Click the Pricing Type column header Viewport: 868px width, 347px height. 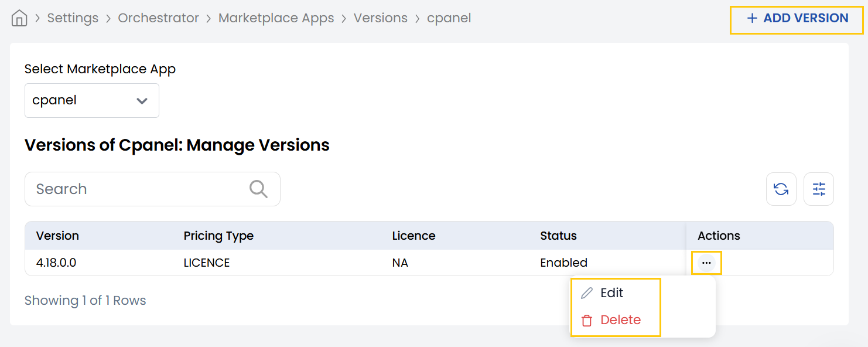(x=218, y=236)
